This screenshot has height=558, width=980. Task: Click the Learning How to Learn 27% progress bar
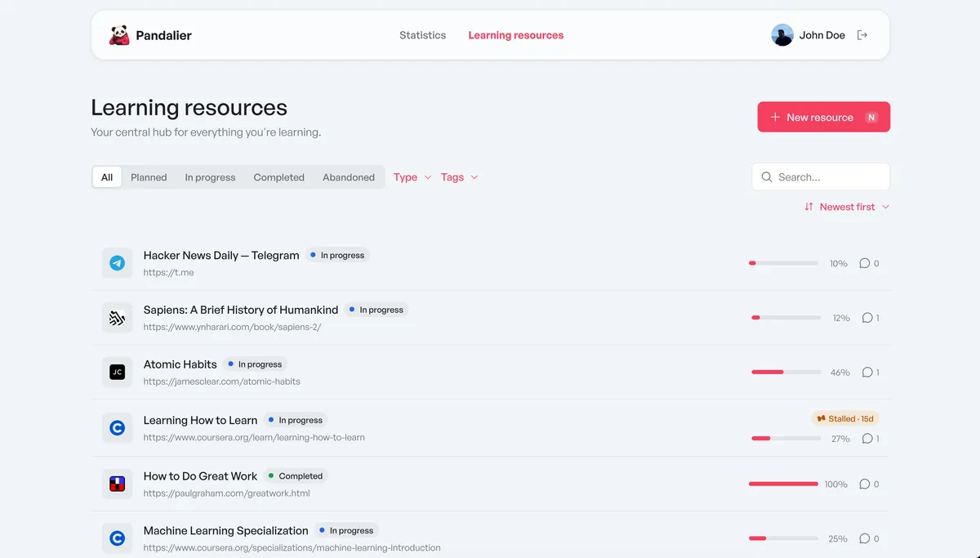pos(786,439)
